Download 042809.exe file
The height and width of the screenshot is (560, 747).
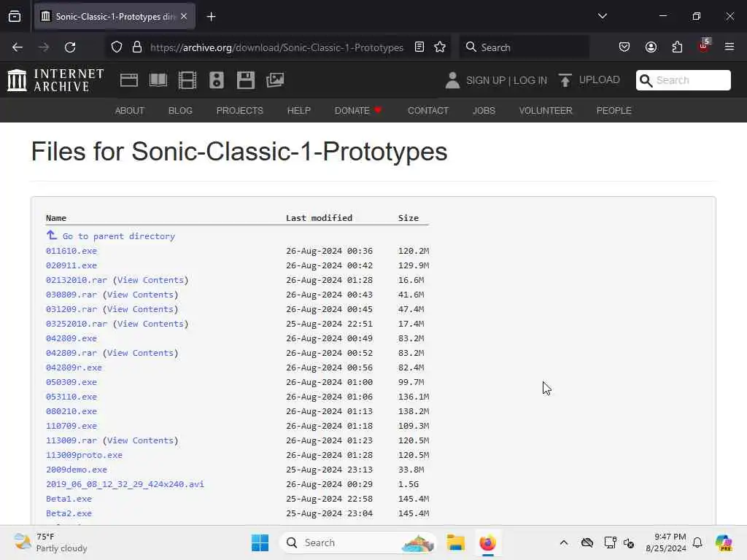71,338
